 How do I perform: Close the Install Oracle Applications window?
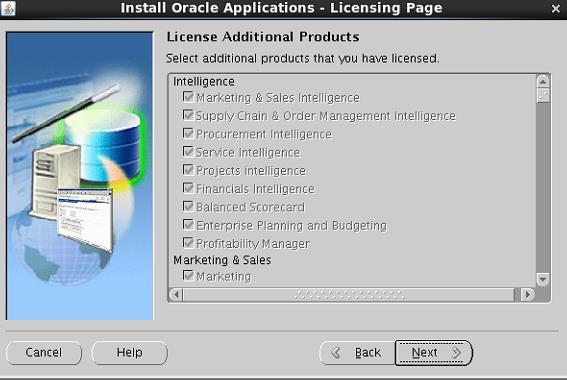(556, 8)
